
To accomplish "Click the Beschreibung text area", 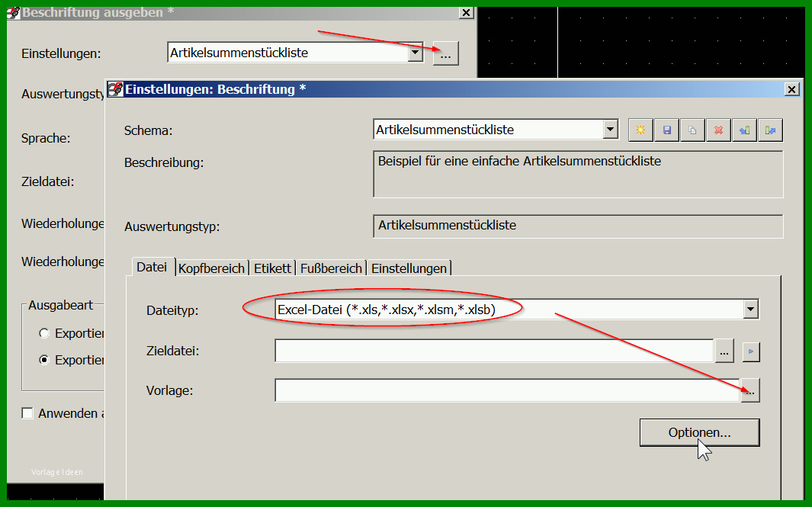I will (578, 174).
